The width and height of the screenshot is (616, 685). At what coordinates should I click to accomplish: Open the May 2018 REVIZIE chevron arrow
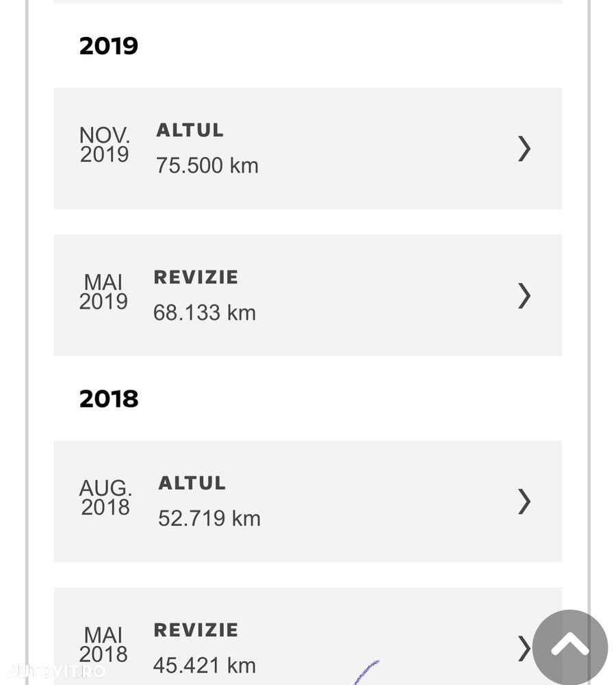pyautogui.click(x=524, y=647)
